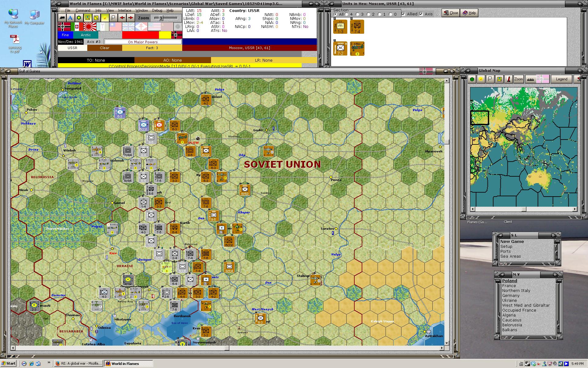Click the green hexagon icon in the main toolbar
588x368 pixels.
coord(79,18)
